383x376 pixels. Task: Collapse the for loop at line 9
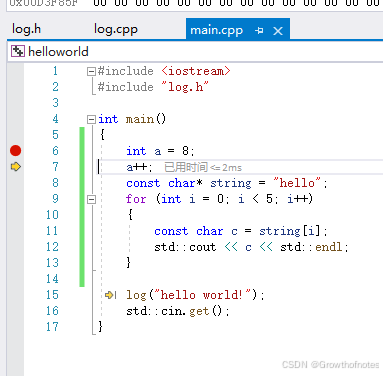coord(91,199)
